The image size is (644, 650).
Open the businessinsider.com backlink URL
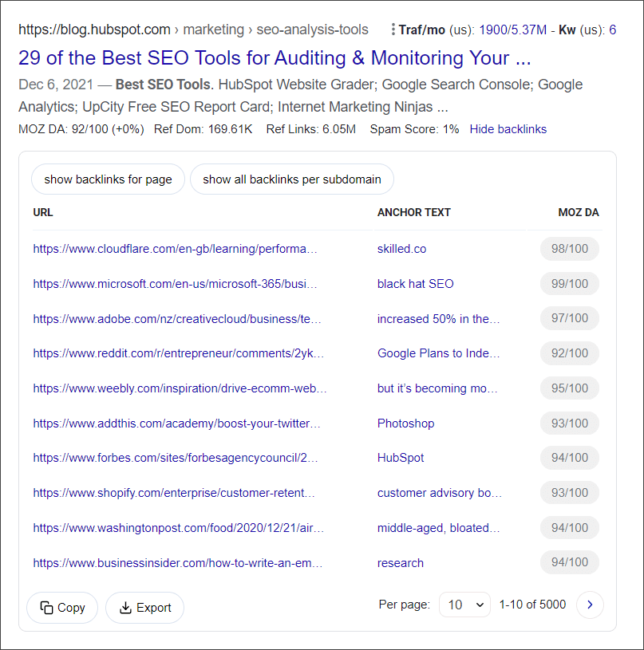[x=178, y=563]
